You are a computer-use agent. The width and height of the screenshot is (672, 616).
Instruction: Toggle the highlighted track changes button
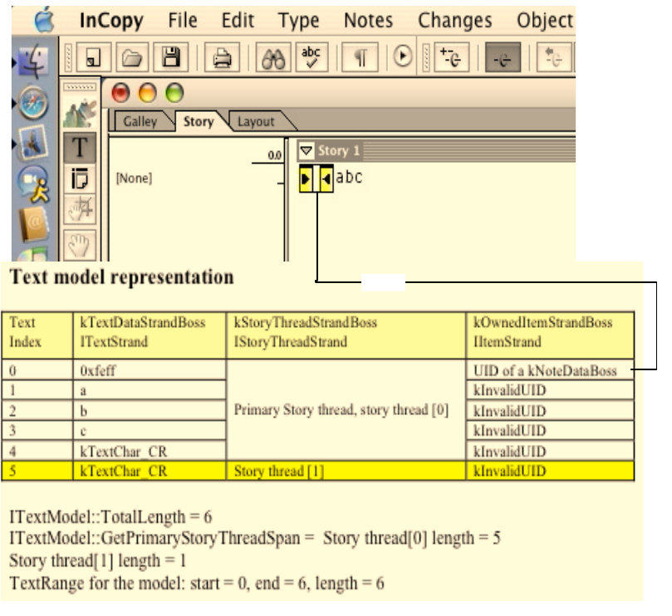coord(503,57)
